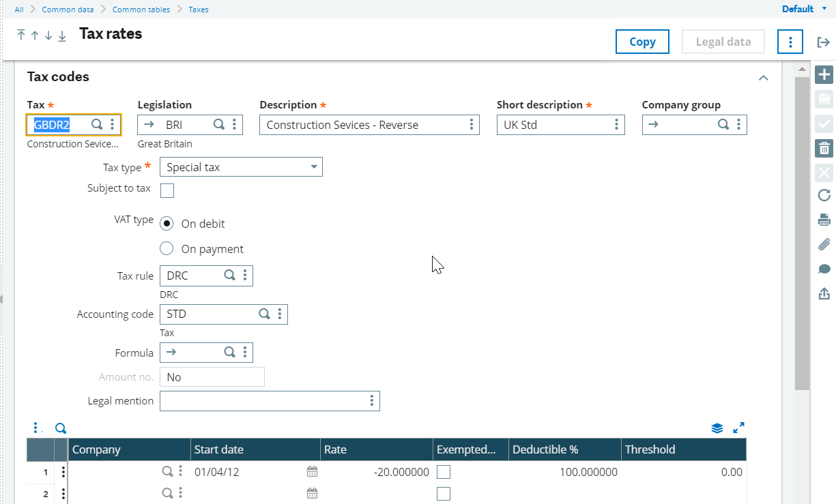Click the delete trash icon in sidebar
The image size is (836, 504).
(x=824, y=148)
